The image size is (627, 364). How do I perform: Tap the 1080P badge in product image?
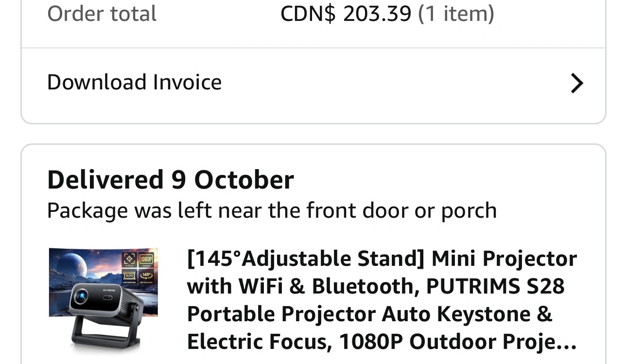coord(146,260)
